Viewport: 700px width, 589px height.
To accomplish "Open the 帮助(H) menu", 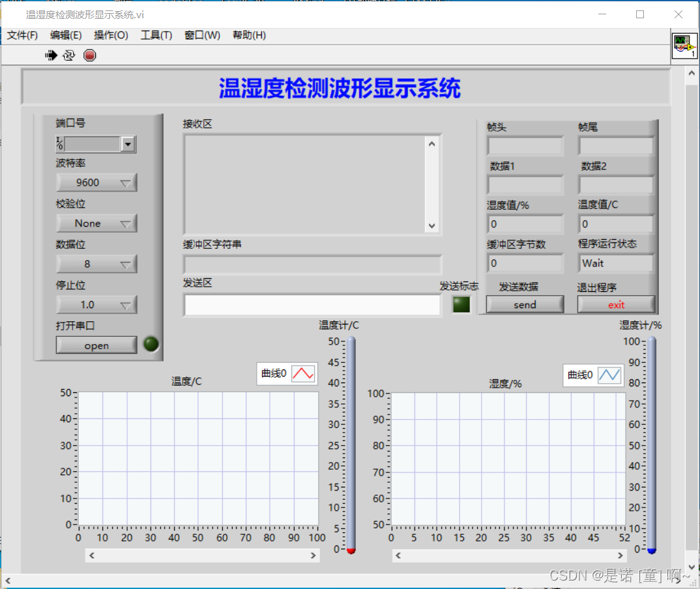I will [x=248, y=35].
